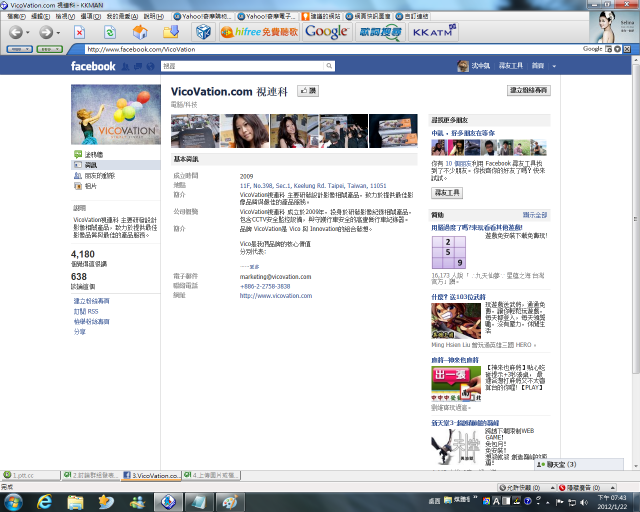
Task: Launch Internet Explorer from the taskbar
Action: 44,502
